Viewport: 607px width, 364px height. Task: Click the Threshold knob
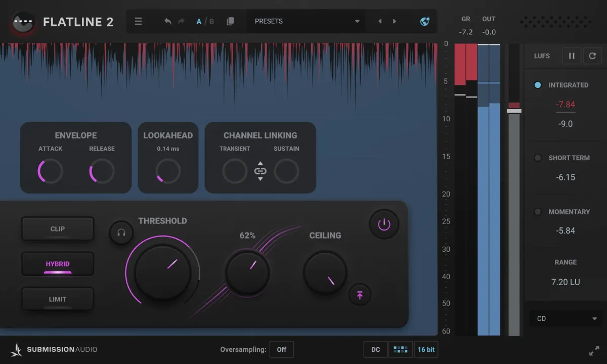click(162, 272)
